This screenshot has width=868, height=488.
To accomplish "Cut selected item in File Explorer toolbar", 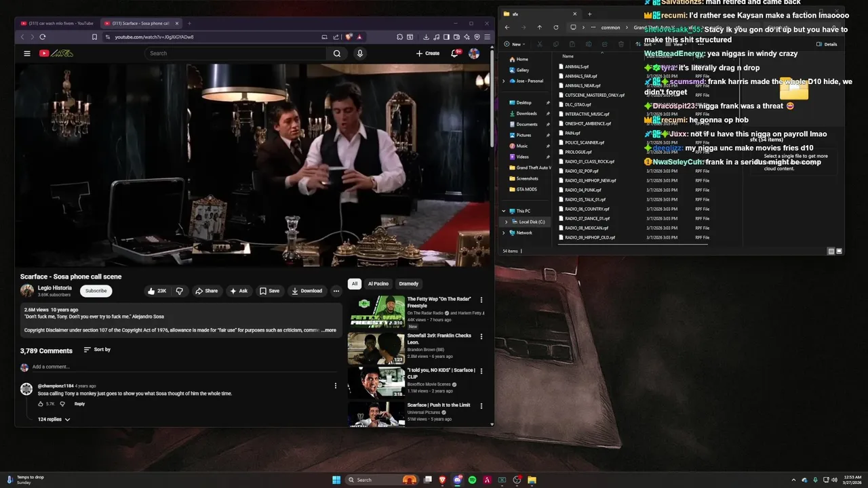I will 540,44.
